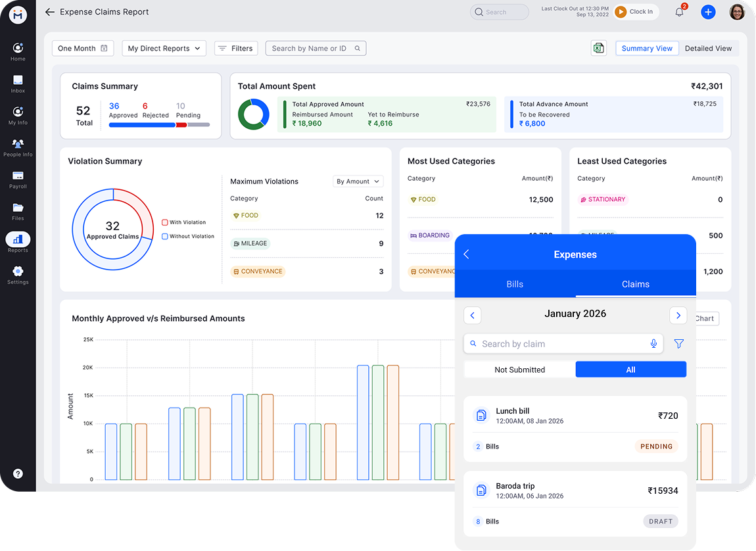Click the Lunch bill document icon
This screenshot has width=756, height=551.
click(x=481, y=415)
